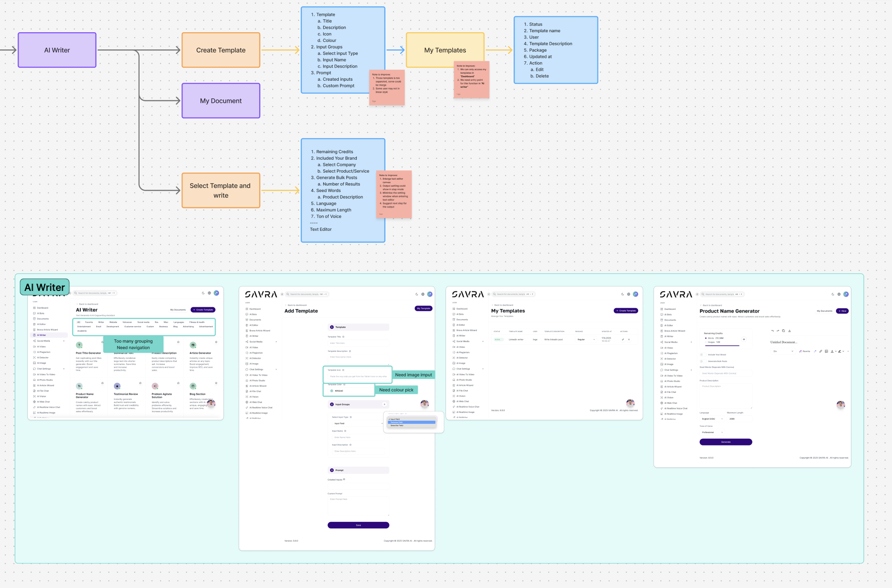Open Post Title Generator card icon

(x=79, y=345)
